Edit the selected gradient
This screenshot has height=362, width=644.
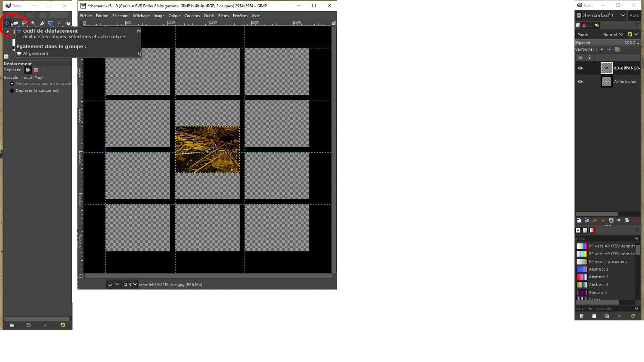(582, 316)
